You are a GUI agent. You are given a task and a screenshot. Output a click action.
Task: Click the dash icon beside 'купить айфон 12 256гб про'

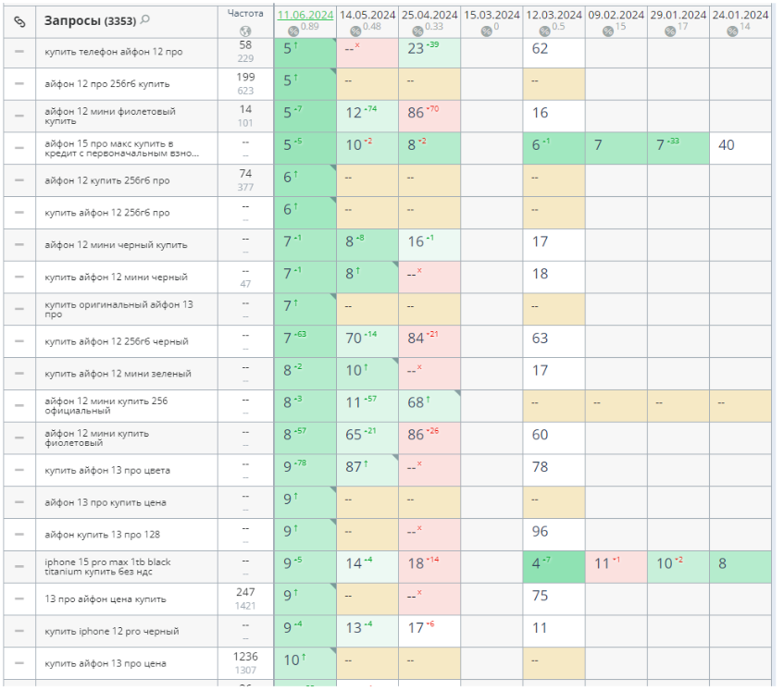click(19, 213)
